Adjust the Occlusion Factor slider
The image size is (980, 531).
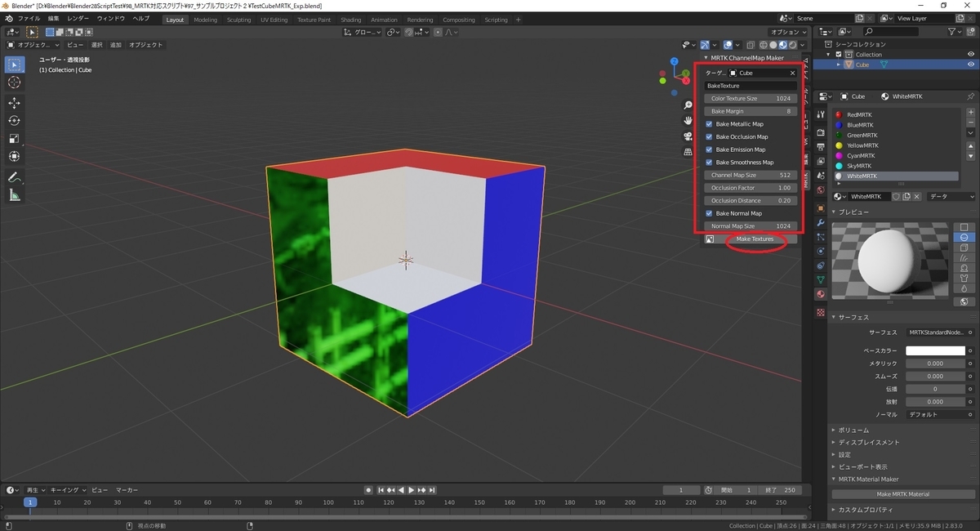pyautogui.click(x=751, y=188)
